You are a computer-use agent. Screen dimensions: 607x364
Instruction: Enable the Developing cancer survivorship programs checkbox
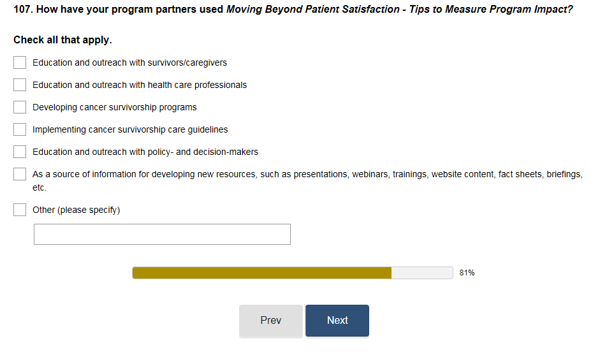[x=20, y=107]
